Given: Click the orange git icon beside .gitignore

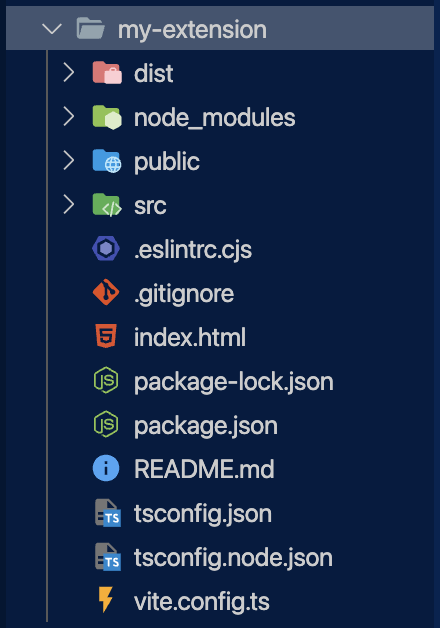Looking at the screenshot, I should (x=106, y=292).
